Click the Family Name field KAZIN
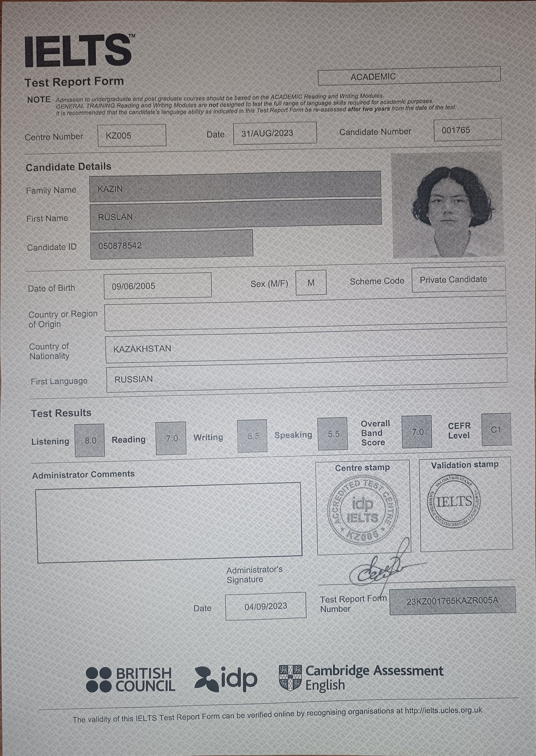Screen dimensions: 536x756 point(235,187)
